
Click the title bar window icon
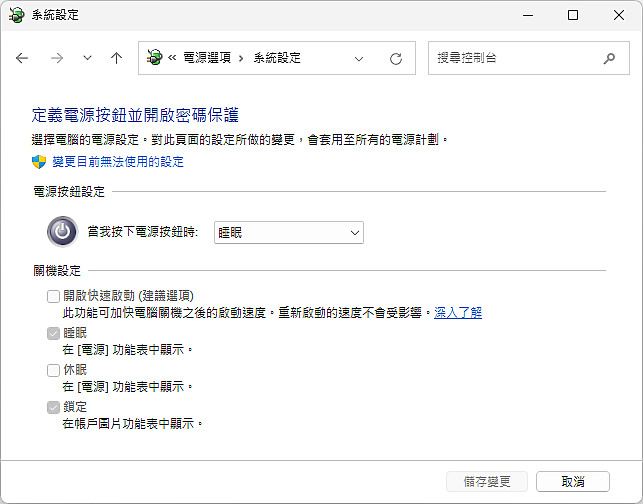[x=16, y=15]
